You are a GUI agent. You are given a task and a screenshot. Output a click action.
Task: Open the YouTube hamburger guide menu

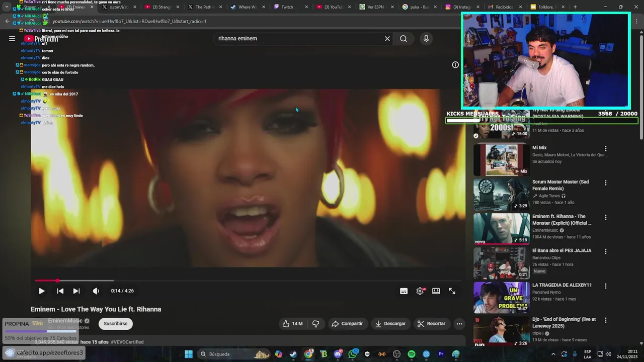[12, 39]
